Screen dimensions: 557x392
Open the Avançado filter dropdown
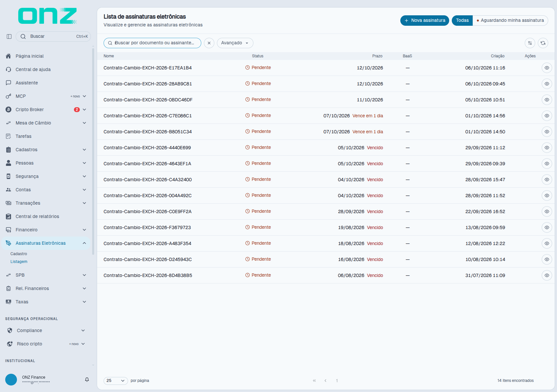coord(235,43)
